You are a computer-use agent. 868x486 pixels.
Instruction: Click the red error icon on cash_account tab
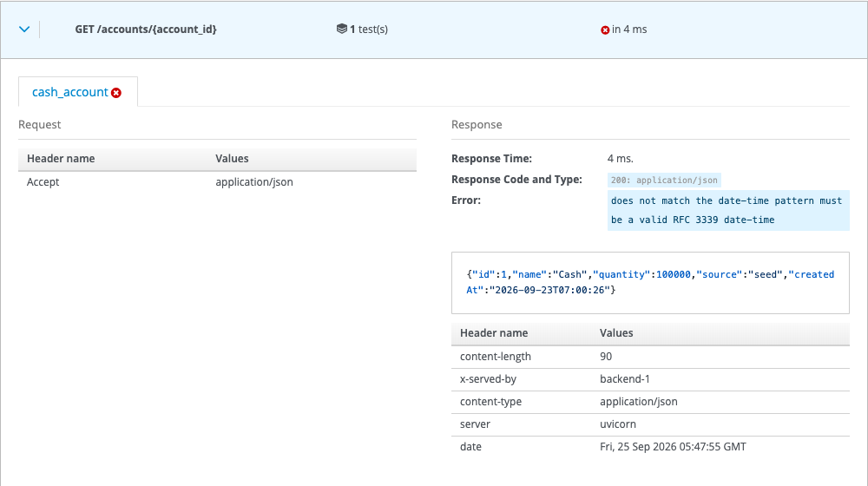pyautogui.click(x=116, y=93)
